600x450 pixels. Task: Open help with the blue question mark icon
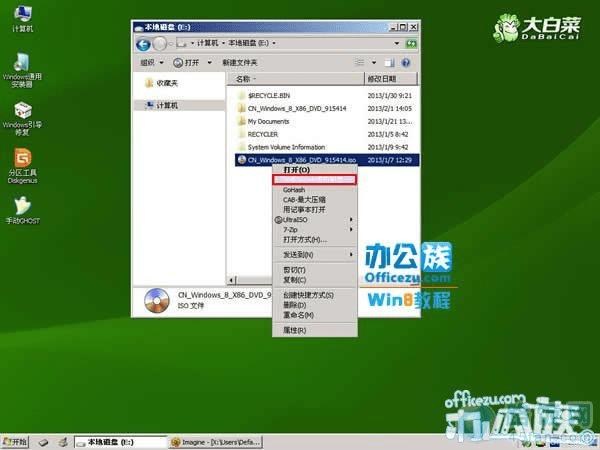tap(406, 63)
